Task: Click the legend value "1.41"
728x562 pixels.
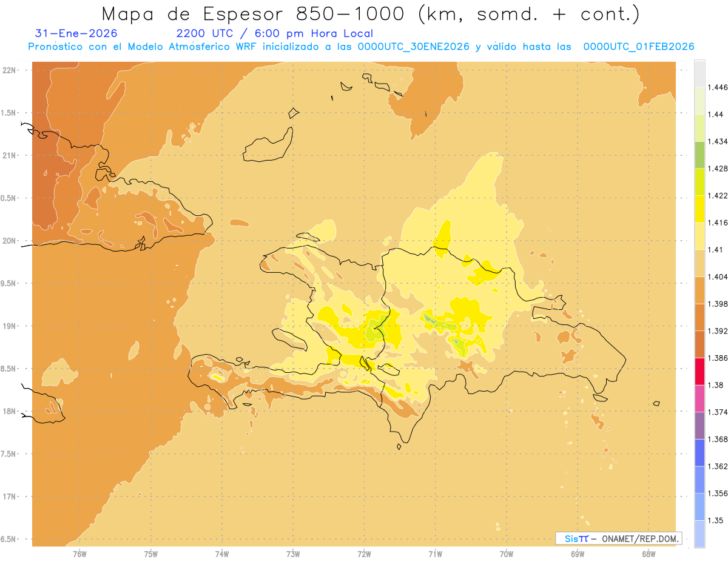Action: coord(715,250)
